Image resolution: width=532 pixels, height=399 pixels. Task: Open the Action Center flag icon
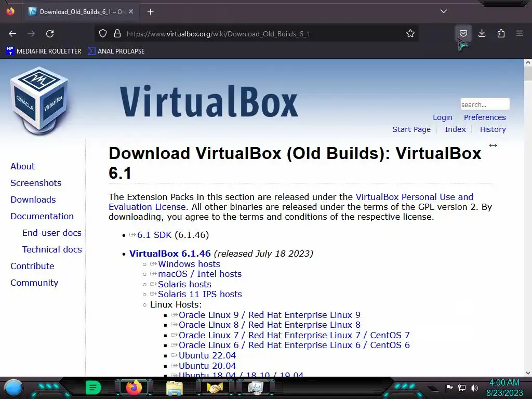click(x=449, y=388)
